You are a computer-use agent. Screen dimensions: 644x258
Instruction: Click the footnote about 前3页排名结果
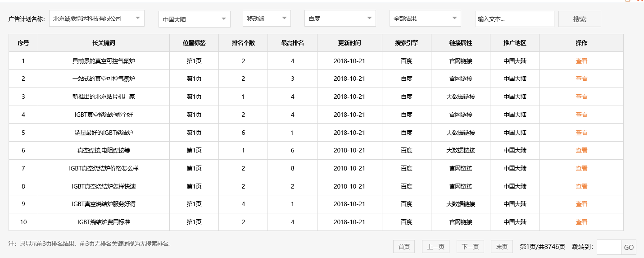90,244
